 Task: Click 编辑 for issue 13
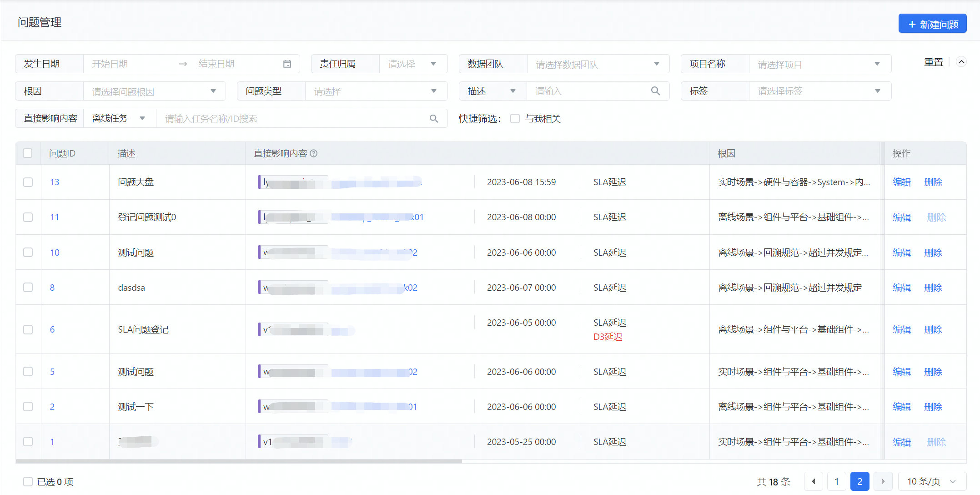click(x=902, y=182)
